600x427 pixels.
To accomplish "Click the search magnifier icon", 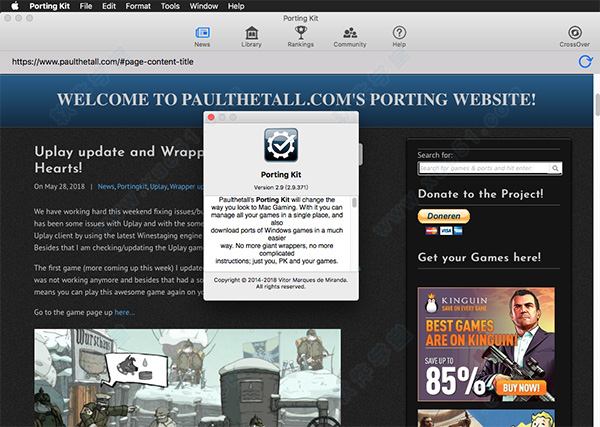I will (x=555, y=168).
